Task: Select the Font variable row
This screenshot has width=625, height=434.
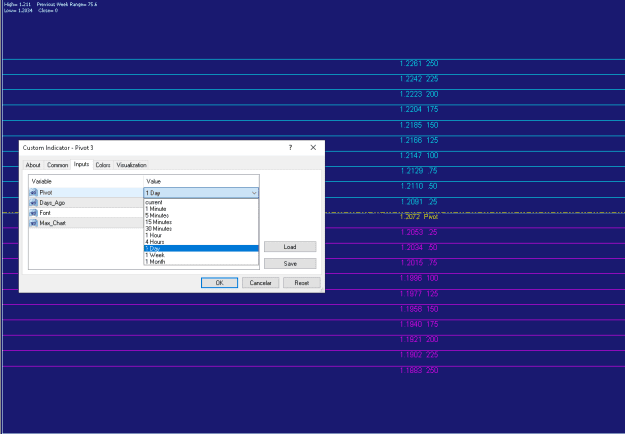Action: pyautogui.click(x=86, y=213)
